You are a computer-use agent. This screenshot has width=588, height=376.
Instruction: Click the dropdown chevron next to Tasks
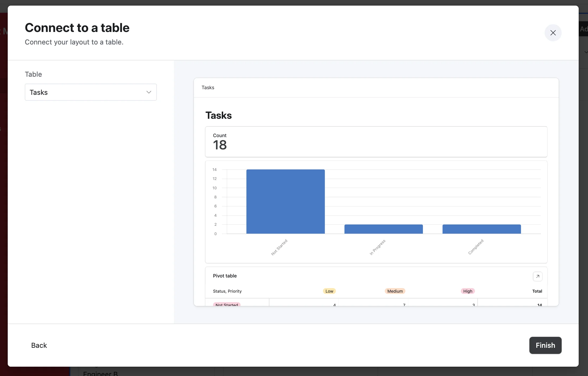point(149,92)
